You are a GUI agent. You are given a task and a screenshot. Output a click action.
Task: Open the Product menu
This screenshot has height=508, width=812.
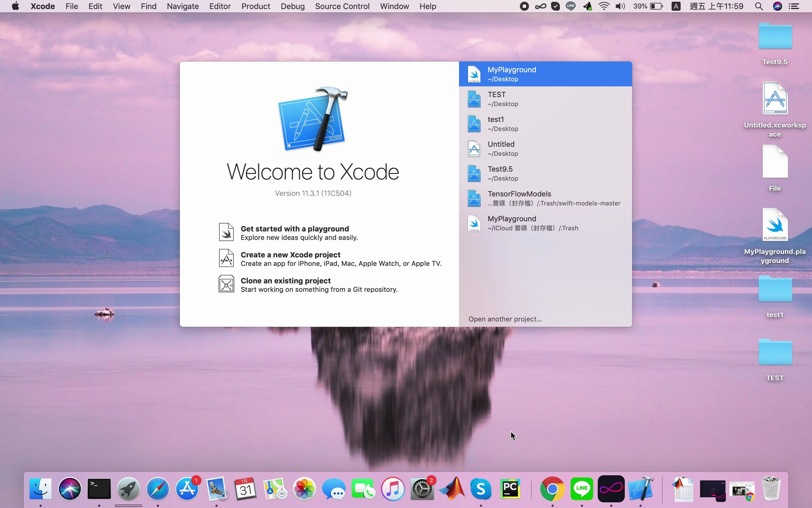click(256, 6)
